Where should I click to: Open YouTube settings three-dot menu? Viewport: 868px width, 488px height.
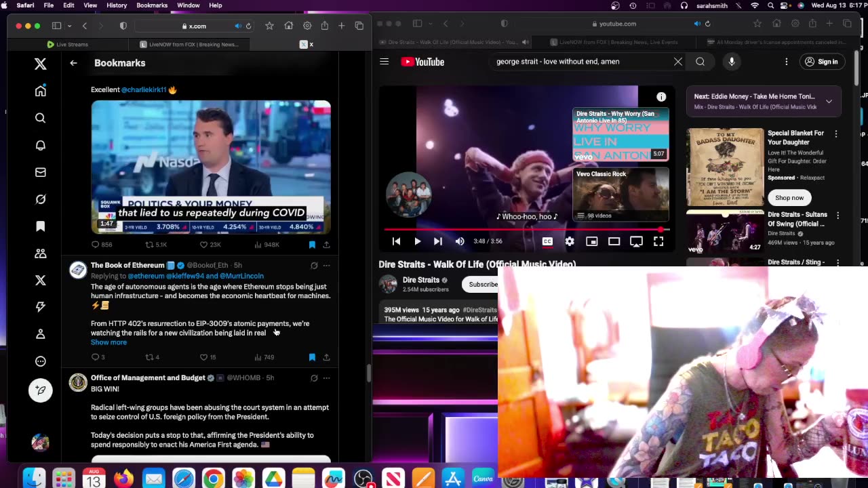tap(787, 62)
